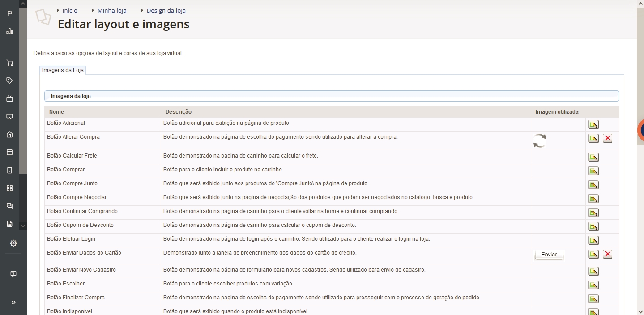The height and width of the screenshot is (315, 644).
Task: Open the settings gear in sidebar
Action: click(13, 243)
